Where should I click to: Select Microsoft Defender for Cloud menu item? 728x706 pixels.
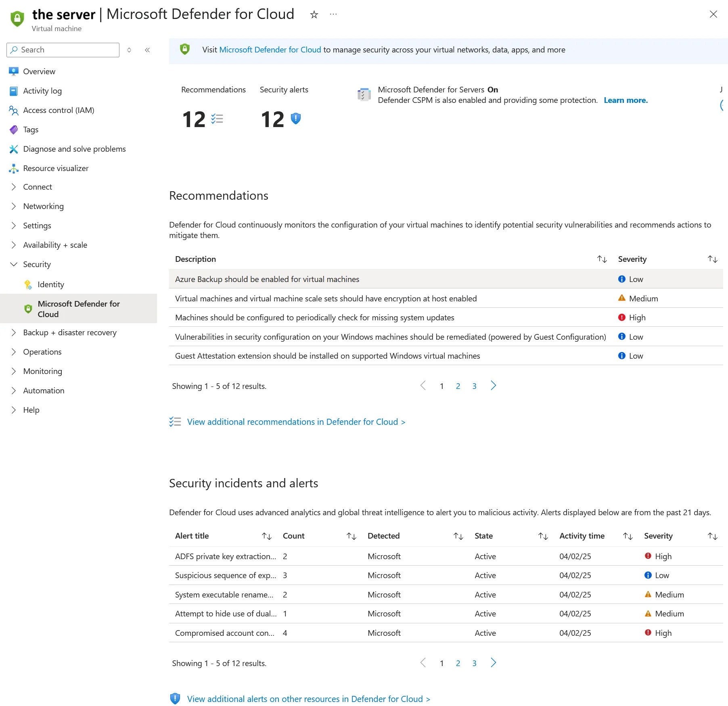pyautogui.click(x=78, y=309)
